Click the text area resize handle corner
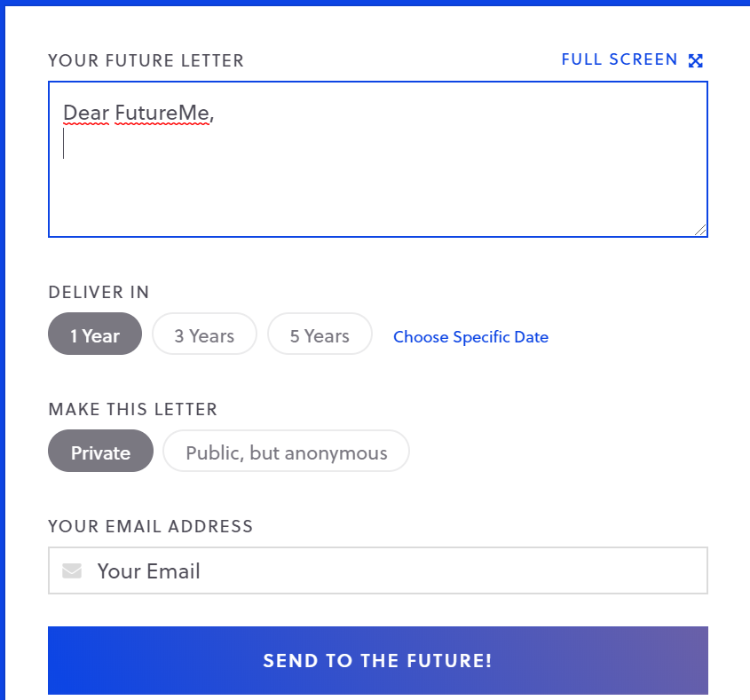Image resolution: width=750 pixels, height=700 pixels. pyautogui.click(x=701, y=231)
